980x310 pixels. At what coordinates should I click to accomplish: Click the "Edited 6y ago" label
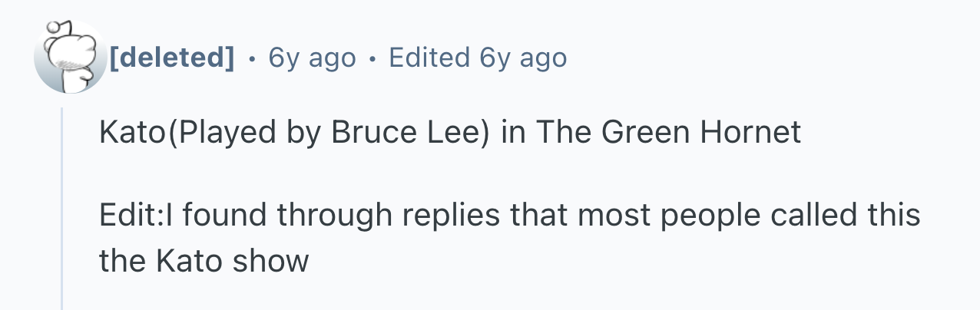(478, 58)
